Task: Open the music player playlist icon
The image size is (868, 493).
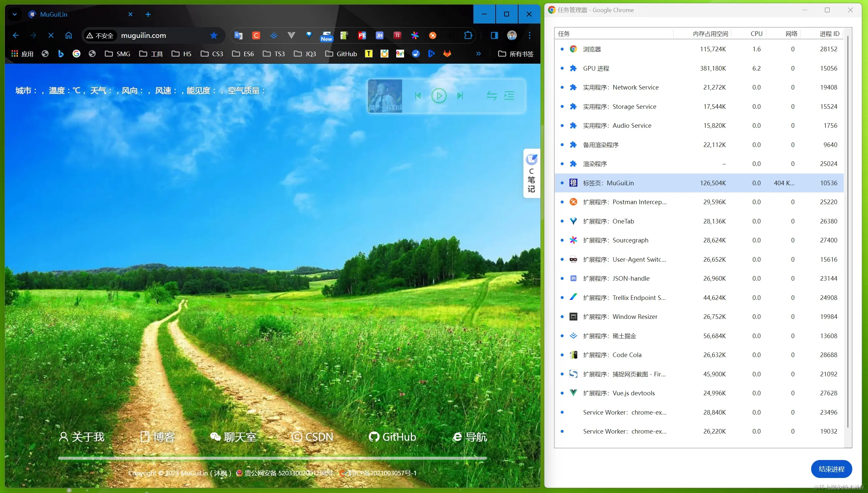Action: tap(509, 96)
